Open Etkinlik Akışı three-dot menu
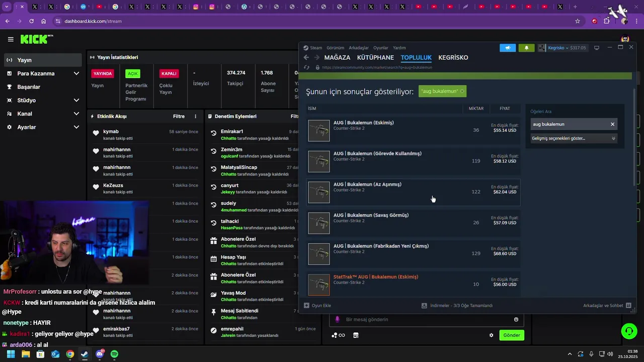Screen dimensions: 644x362 (x=196, y=116)
